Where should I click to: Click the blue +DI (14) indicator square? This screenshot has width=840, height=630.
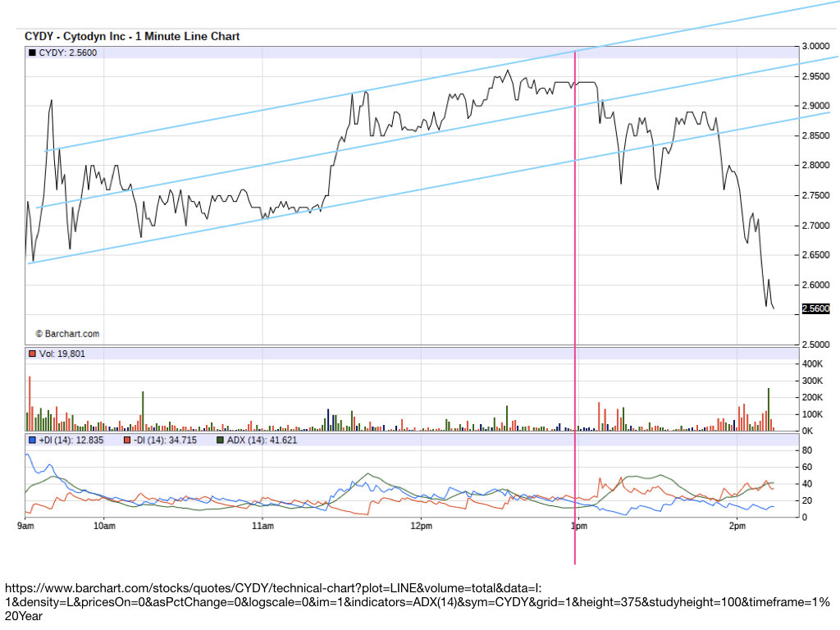click(x=32, y=441)
